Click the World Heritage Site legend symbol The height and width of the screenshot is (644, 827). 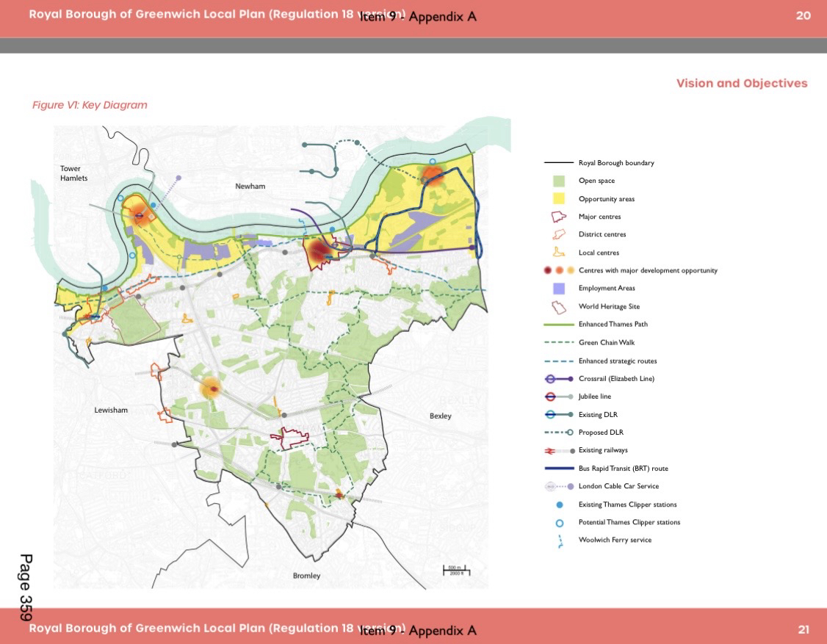(559, 306)
